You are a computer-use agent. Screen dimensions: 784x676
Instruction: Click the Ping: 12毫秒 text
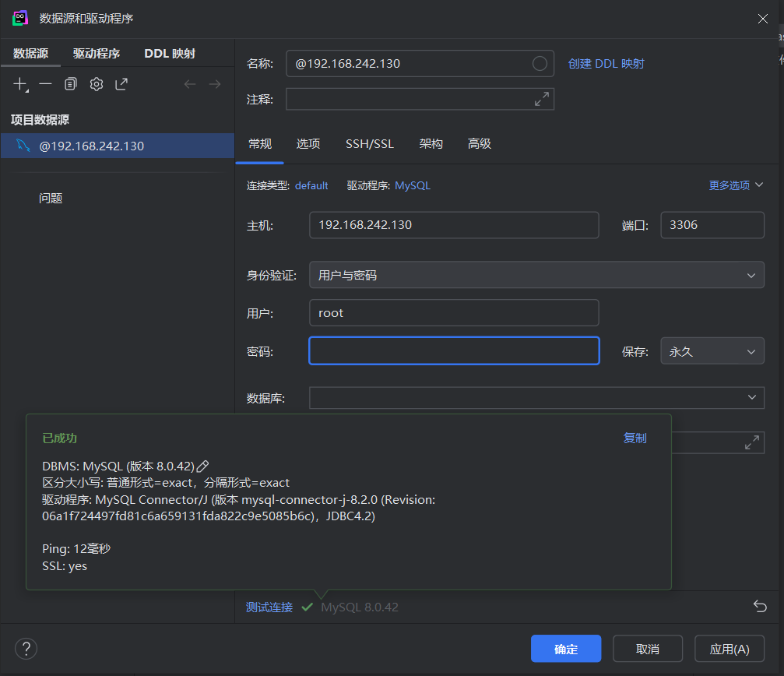[x=76, y=548]
